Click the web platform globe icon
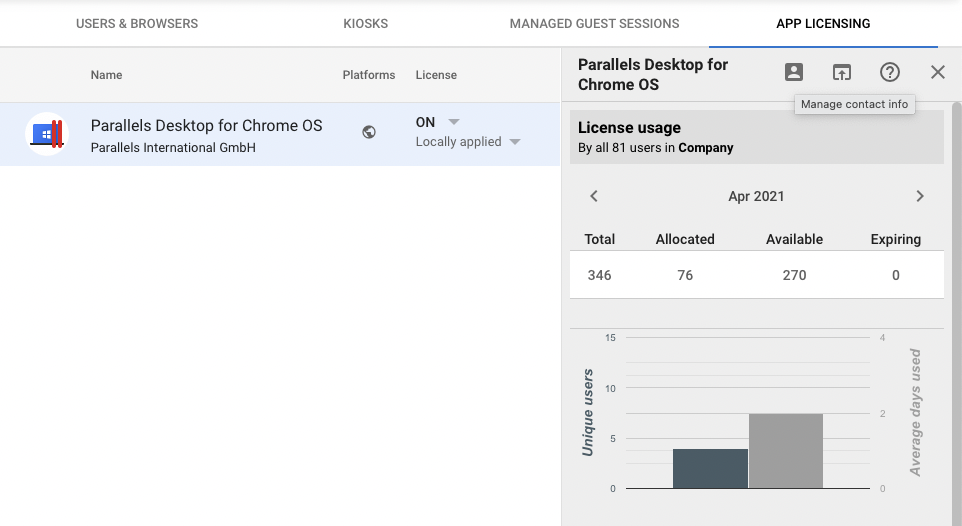The height and width of the screenshot is (526, 962). 369,132
